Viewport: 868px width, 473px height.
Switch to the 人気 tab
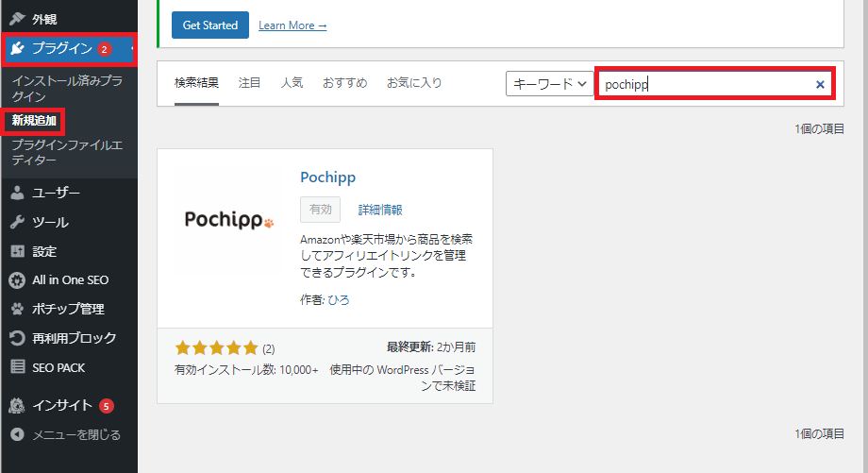point(292,83)
